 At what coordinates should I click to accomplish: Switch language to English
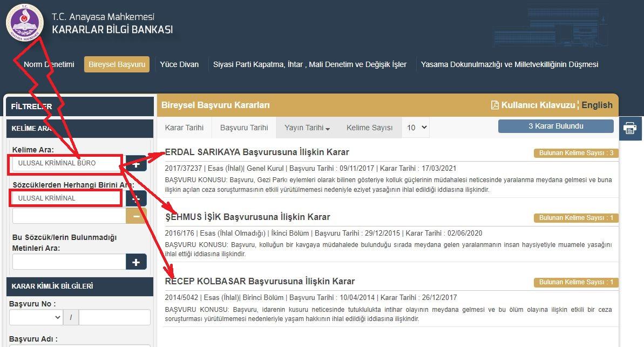click(596, 105)
